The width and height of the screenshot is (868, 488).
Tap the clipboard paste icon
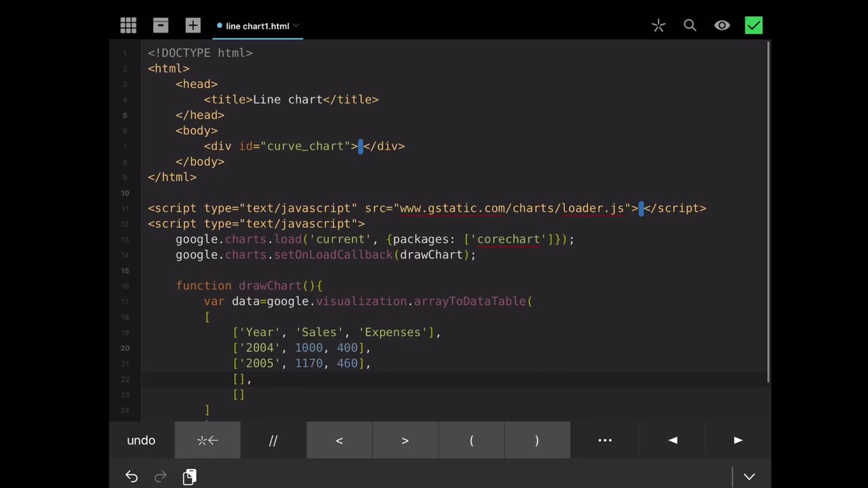pyautogui.click(x=190, y=477)
